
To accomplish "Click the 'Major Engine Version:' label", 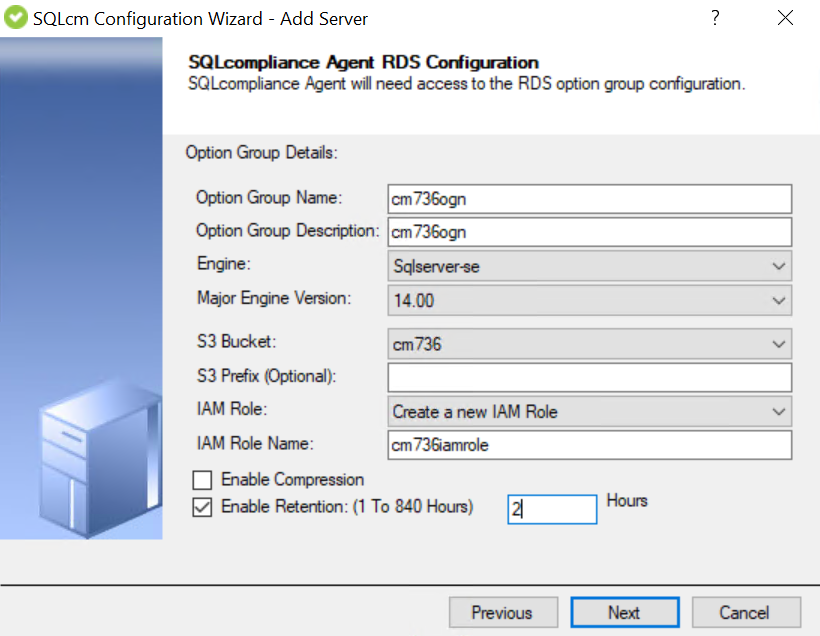I will (274, 298).
